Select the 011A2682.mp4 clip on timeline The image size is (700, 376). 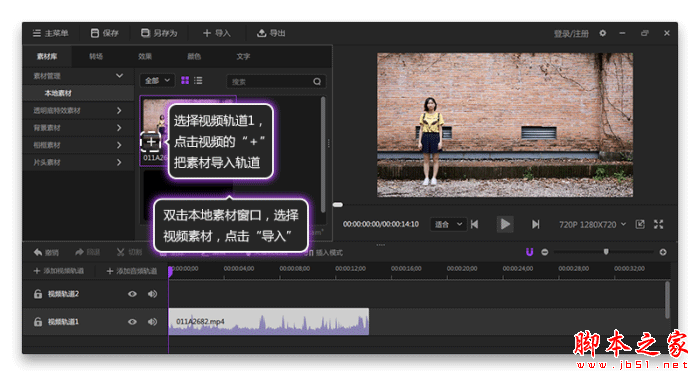pos(269,322)
